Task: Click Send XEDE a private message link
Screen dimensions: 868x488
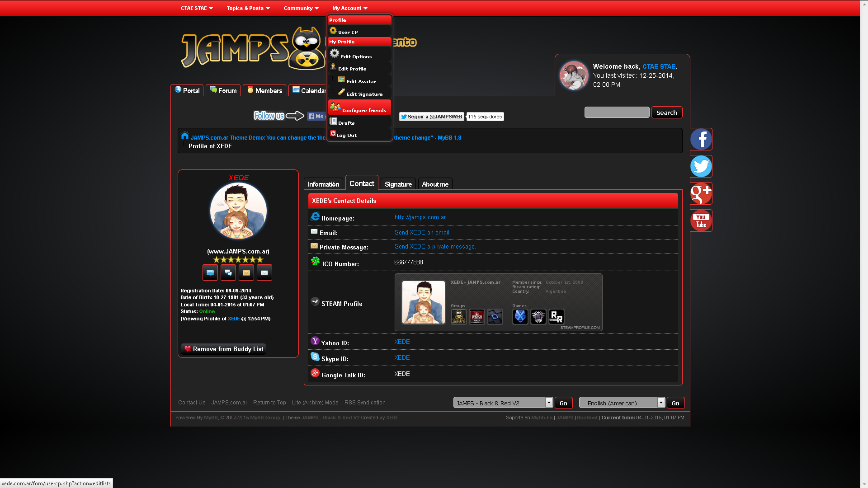Action: coord(435,247)
